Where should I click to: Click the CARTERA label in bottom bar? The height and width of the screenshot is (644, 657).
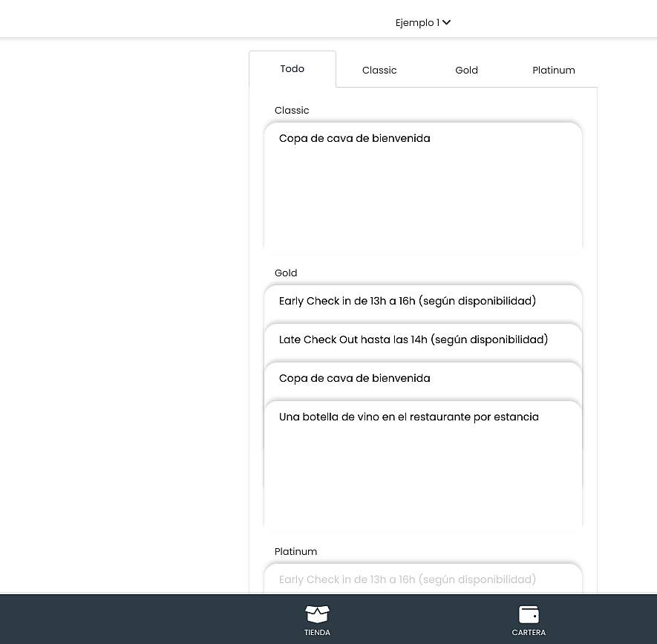[529, 632]
